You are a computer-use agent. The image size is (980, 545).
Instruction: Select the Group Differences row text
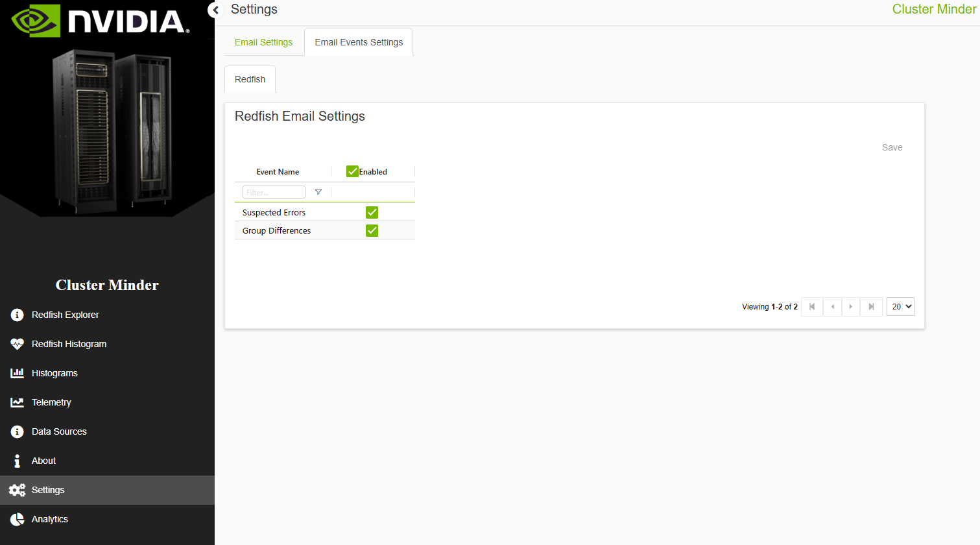click(x=276, y=231)
